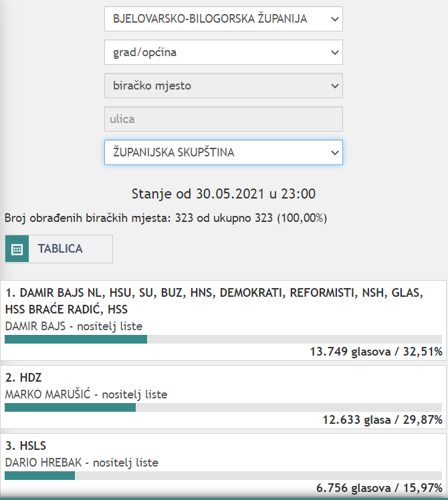
Task: Click the HSLS vote progress bar
Action: point(223,476)
